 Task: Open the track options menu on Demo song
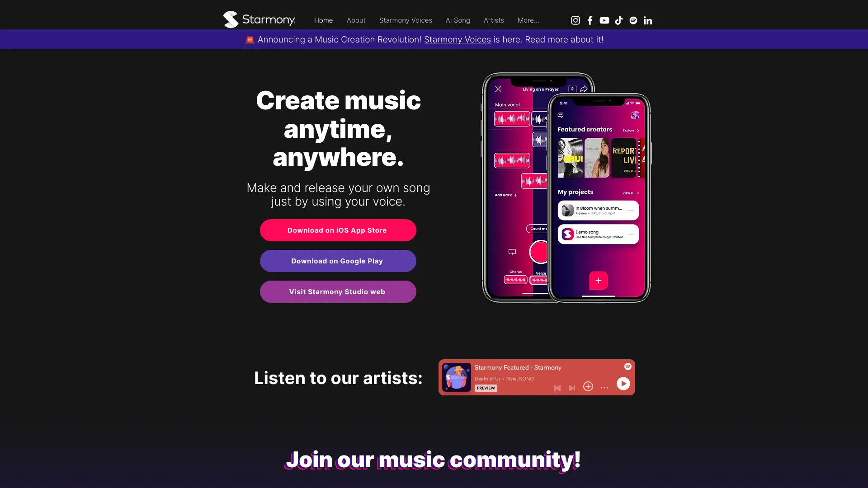631,234
